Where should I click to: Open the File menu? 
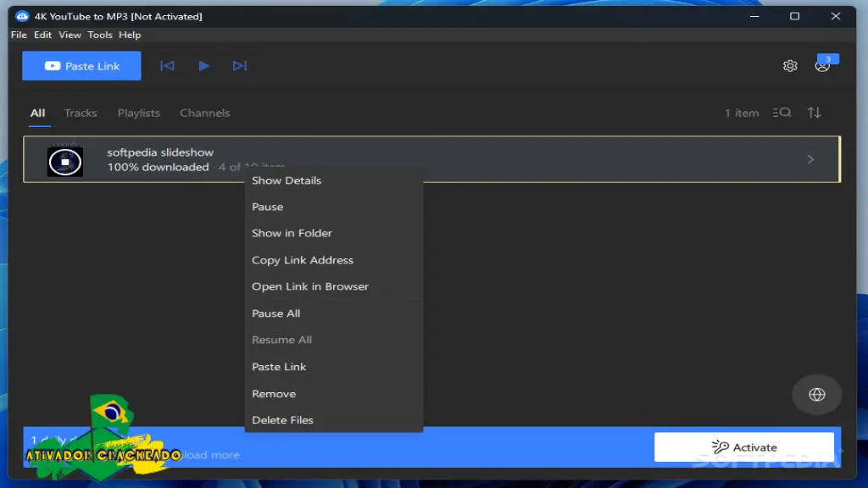click(x=19, y=35)
